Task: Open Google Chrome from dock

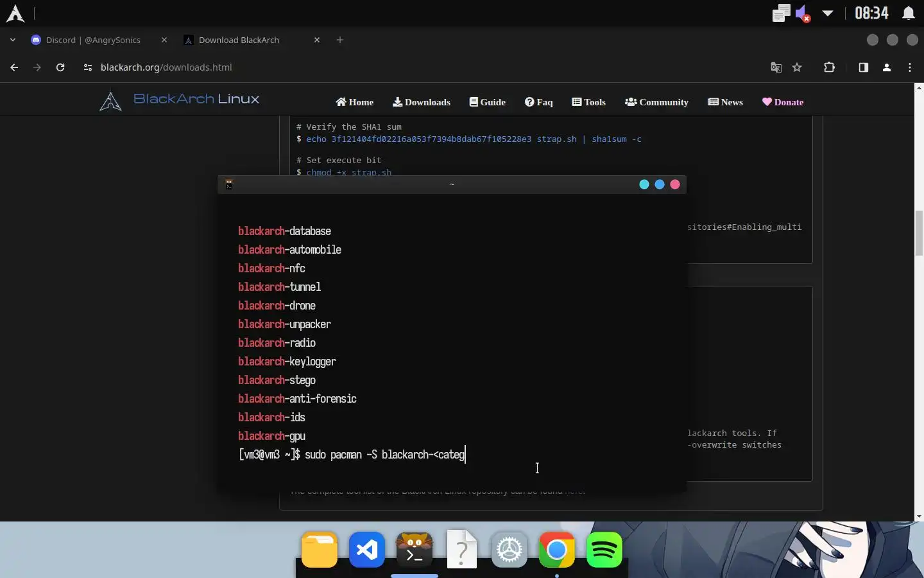Action: click(557, 550)
